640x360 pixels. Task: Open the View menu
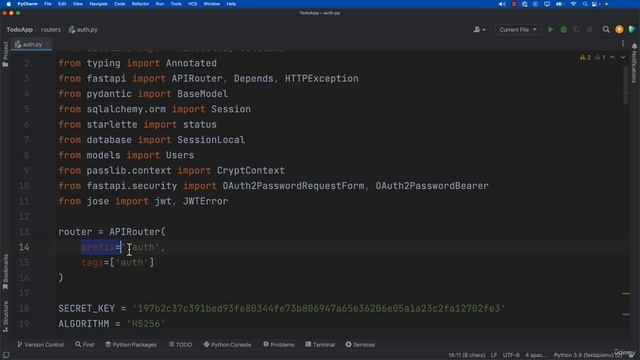click(x=78, y=4)
